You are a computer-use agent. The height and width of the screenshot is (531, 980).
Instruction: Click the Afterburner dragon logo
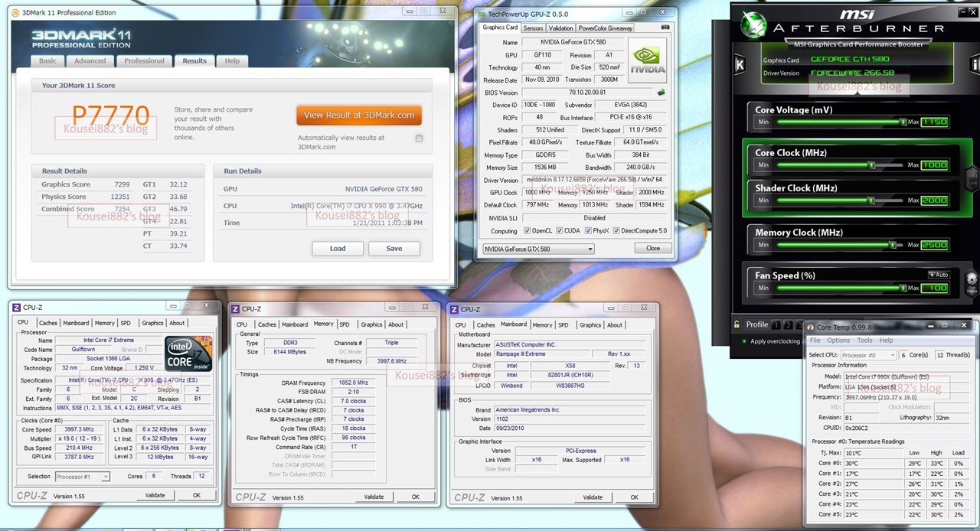click(x=753, y=23)
